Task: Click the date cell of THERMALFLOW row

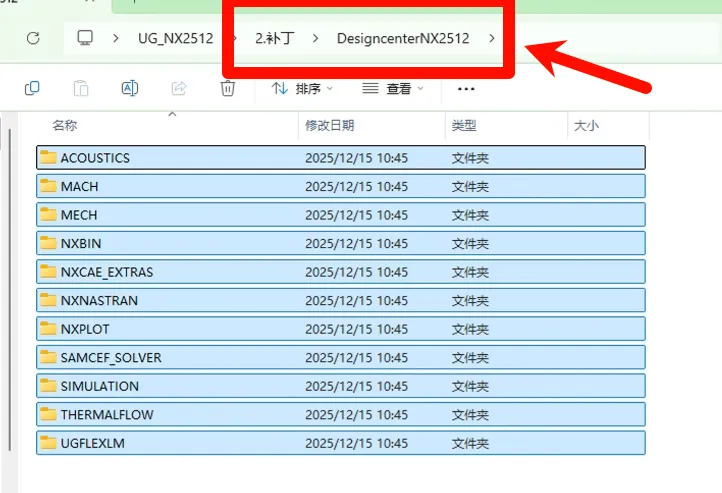Action: click(356, 415)
